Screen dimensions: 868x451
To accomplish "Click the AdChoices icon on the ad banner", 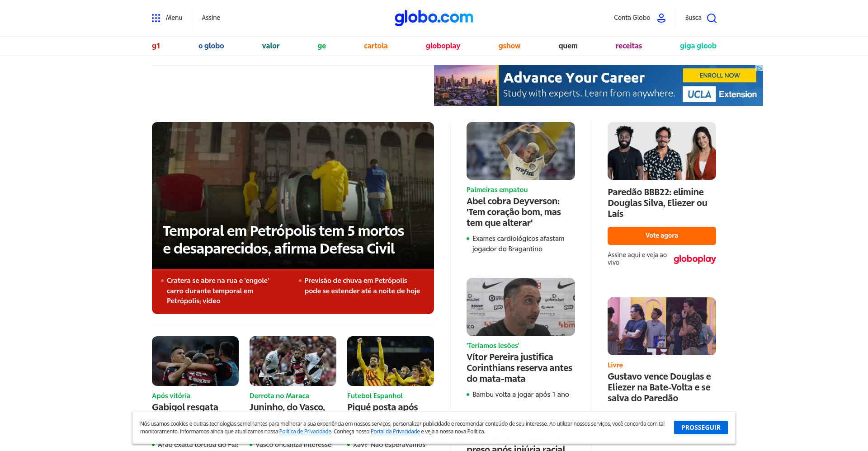I will coord(759,68).
